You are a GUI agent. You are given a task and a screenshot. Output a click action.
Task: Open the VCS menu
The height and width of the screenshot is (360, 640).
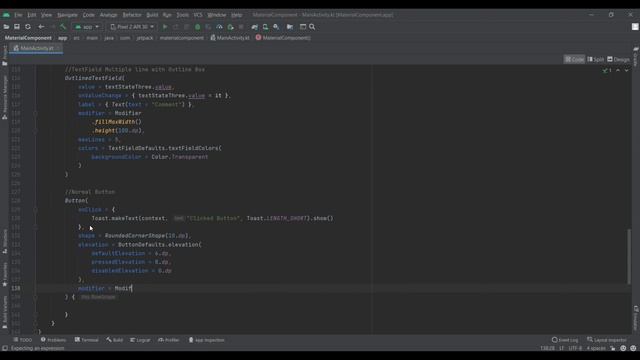(x=198, y=15)
